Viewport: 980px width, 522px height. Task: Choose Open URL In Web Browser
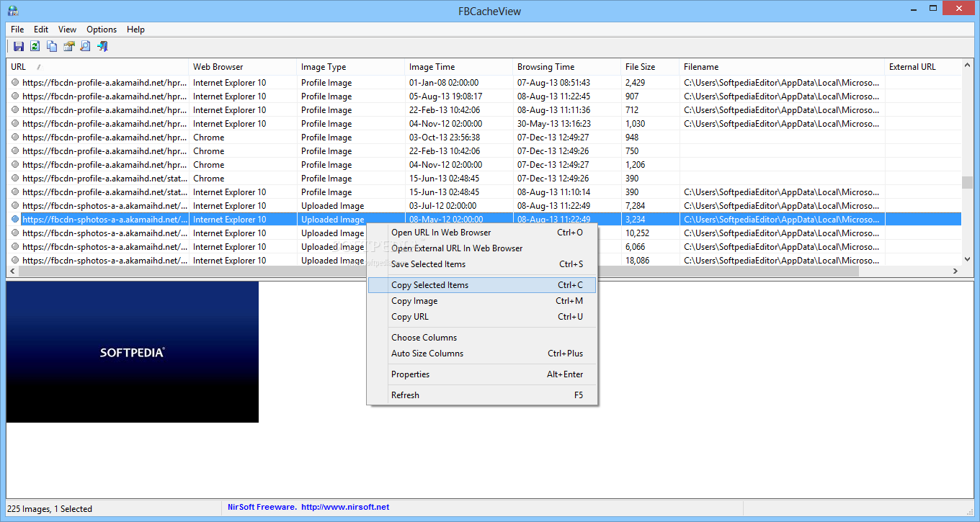(x=482, y=233)
